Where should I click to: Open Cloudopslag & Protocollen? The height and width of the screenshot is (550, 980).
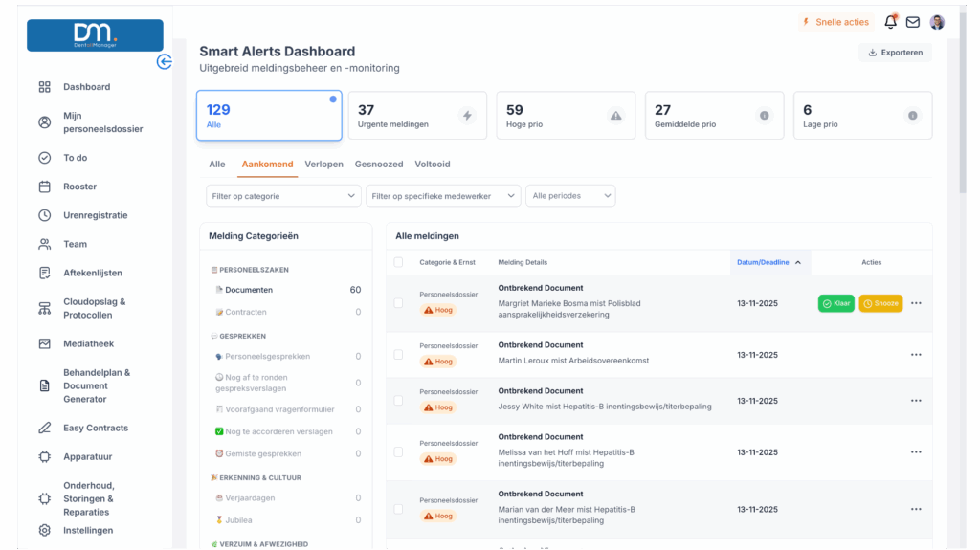pos(95,308)
